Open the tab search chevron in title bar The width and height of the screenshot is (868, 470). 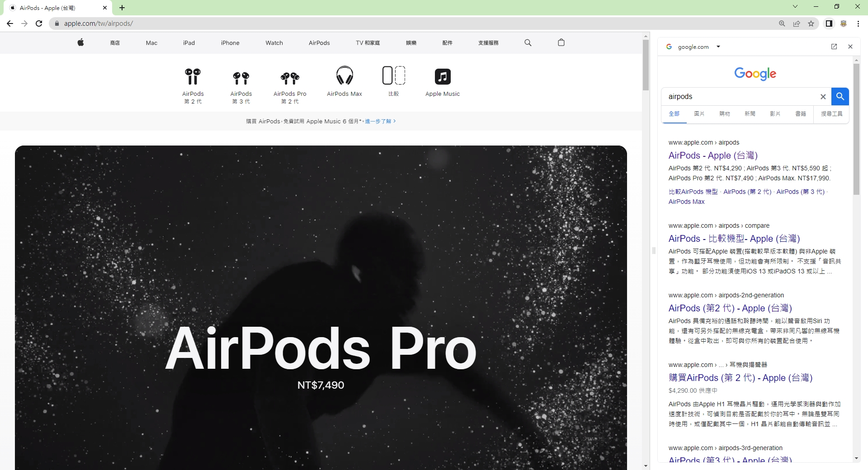795,6
